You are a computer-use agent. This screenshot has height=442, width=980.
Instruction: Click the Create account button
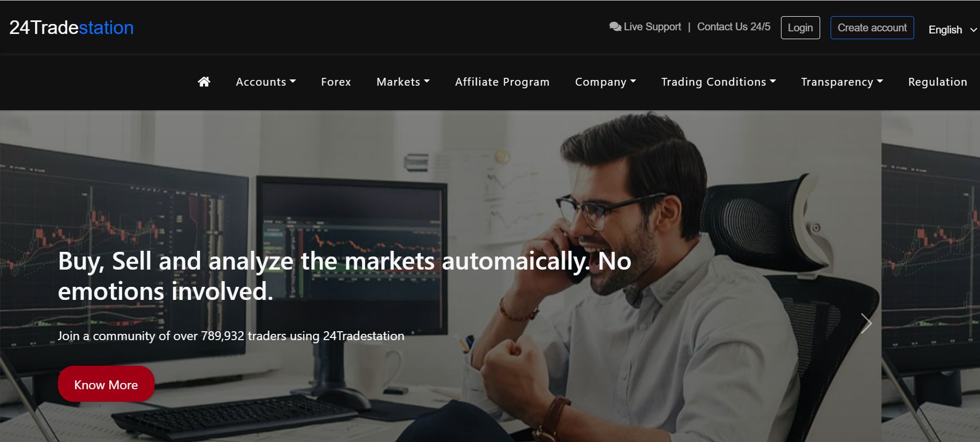[872, 28]
